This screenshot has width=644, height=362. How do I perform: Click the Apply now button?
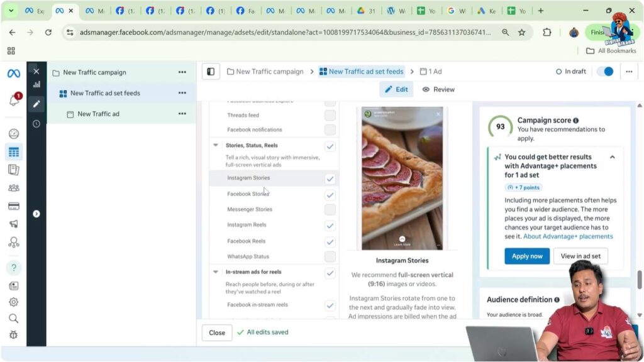point(527,256)
